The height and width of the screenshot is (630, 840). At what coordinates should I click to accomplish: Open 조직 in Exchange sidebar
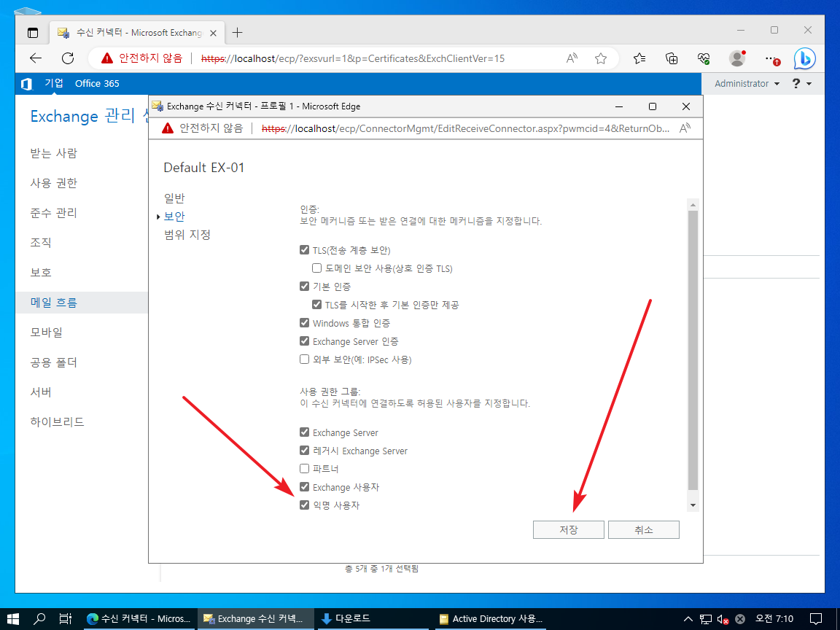[41, 243]
